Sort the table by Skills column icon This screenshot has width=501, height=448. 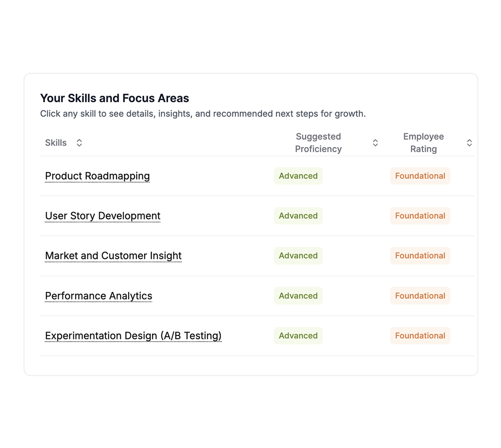(x=79, y=143)
